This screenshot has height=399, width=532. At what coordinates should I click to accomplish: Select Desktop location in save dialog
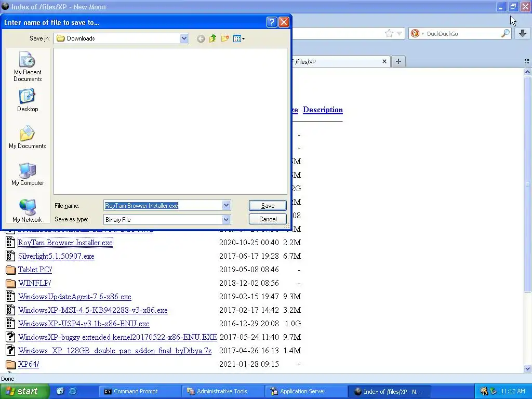[28, 101]
